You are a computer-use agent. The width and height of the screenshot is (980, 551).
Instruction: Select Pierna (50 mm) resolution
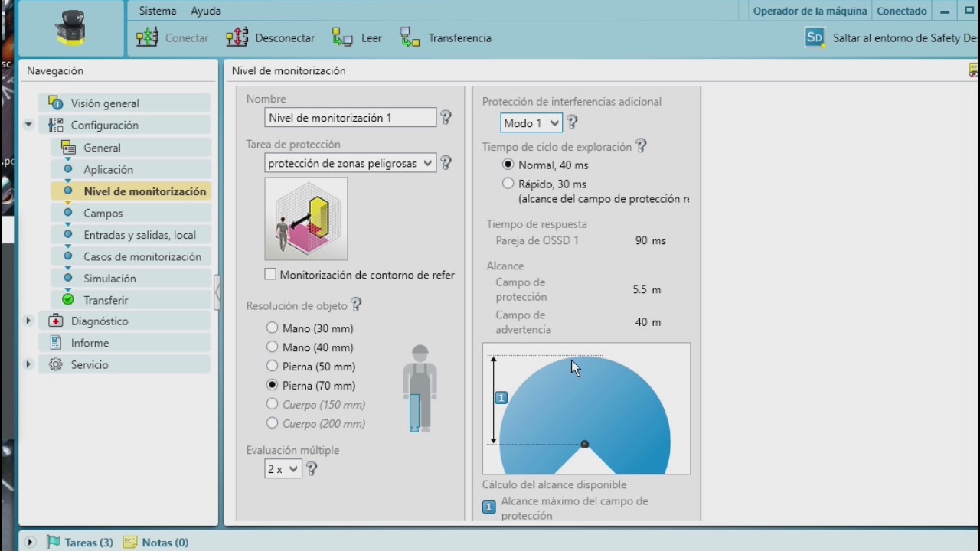[x=272, y=366]
